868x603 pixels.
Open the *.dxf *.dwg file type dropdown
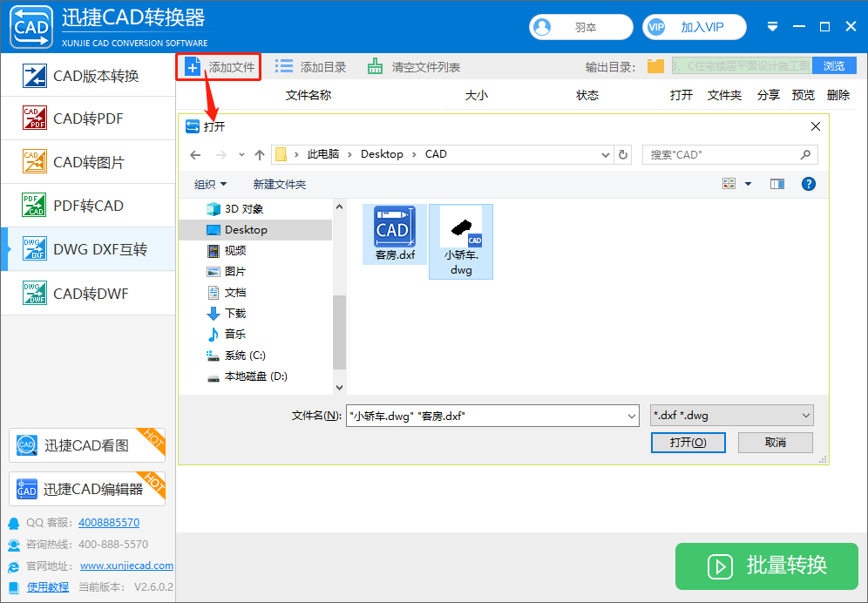(x=731, y=415)
